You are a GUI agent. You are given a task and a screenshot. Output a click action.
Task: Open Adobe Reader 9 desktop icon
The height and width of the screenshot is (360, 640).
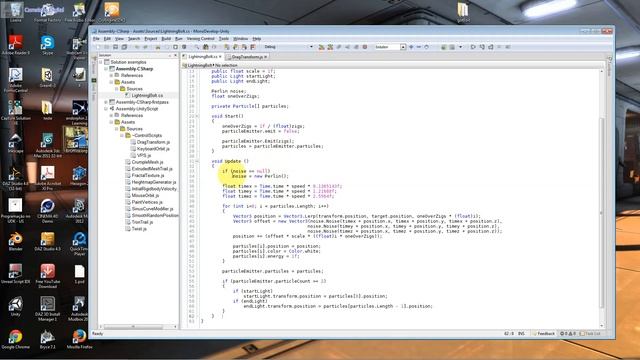coord(16,45)
